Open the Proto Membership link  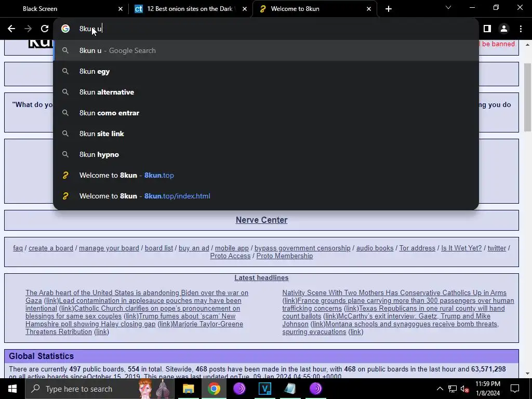284,256
